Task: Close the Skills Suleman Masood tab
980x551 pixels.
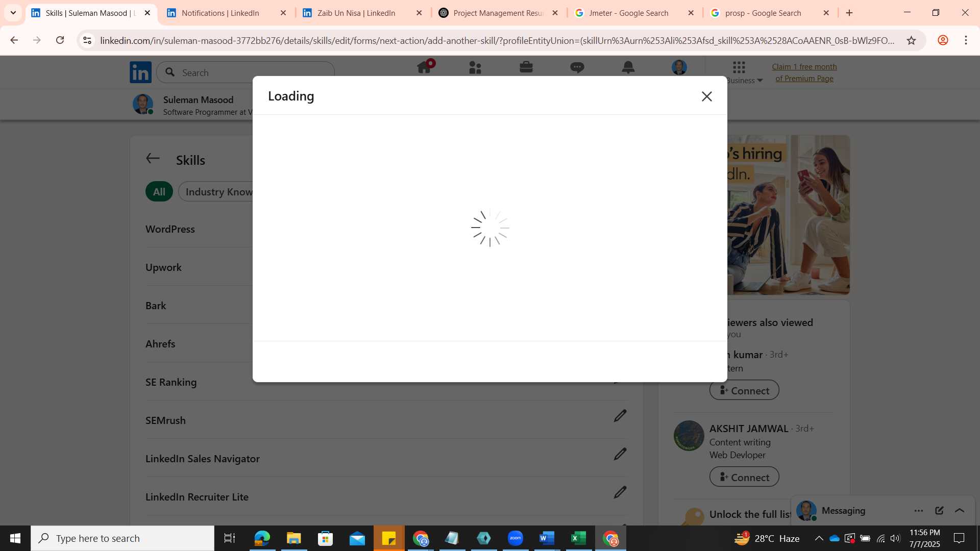Action: [x=148, y=13]
